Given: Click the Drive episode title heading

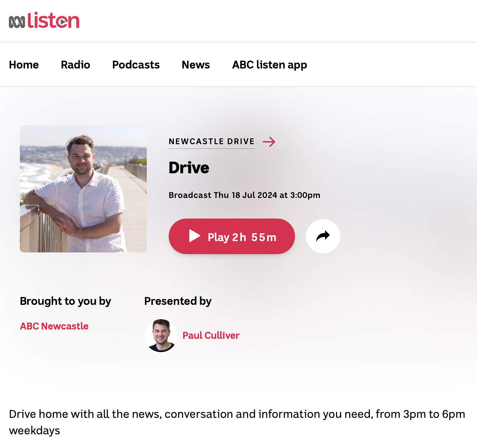Looking at the screenshot, I should [x=189, y=168].
